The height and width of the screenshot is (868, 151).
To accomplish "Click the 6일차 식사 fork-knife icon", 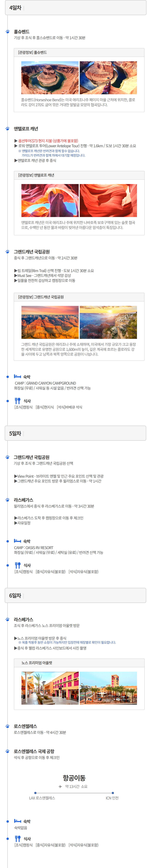I will [18, 839].
